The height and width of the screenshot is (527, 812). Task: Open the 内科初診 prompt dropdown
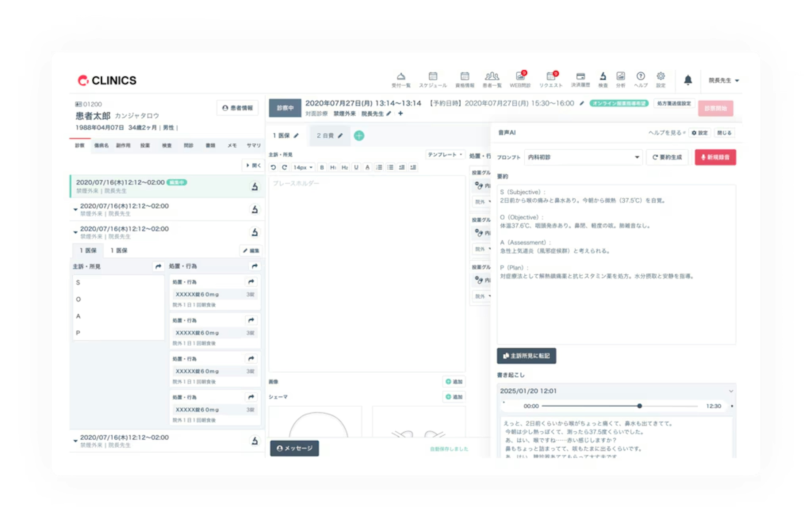tap(583, 157)
